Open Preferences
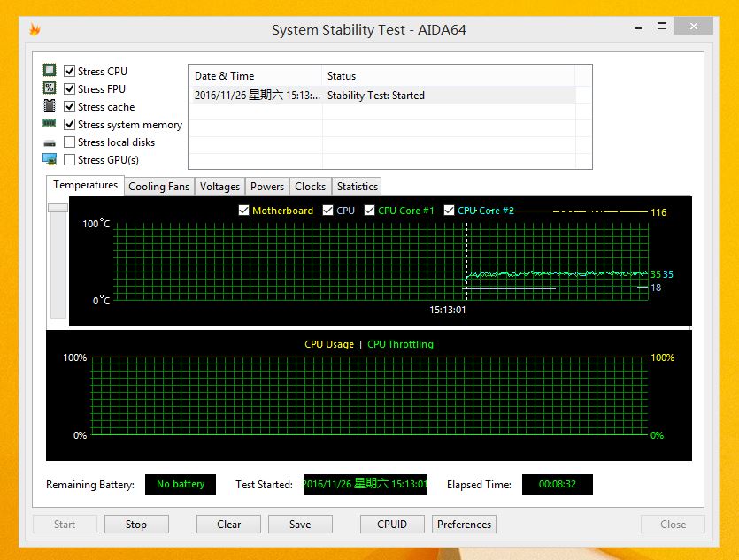This screenshot has width=739, height=560. pyautogui.click(x=464, y=525)
